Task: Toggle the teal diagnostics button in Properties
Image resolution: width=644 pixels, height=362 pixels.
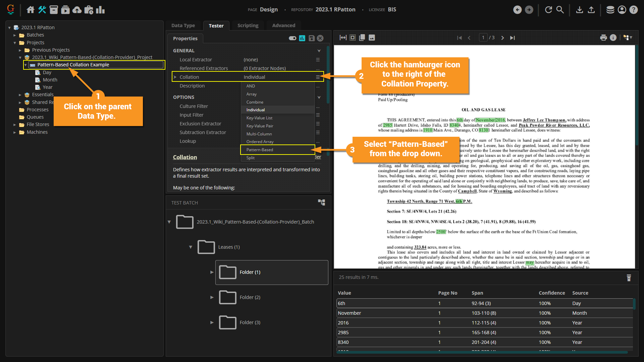Action: [302, 38]
